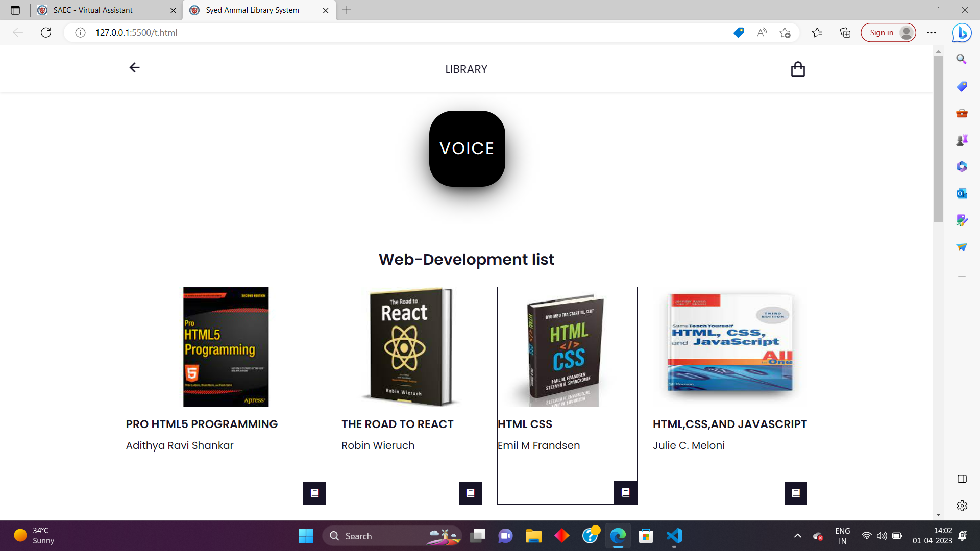Open the Favorites list

pos(817,33)
